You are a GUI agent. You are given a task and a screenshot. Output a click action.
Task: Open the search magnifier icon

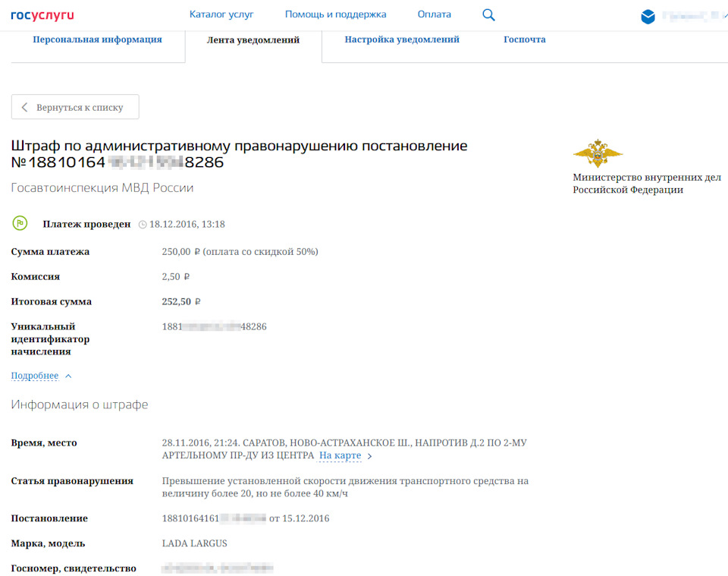pos(488,14)
